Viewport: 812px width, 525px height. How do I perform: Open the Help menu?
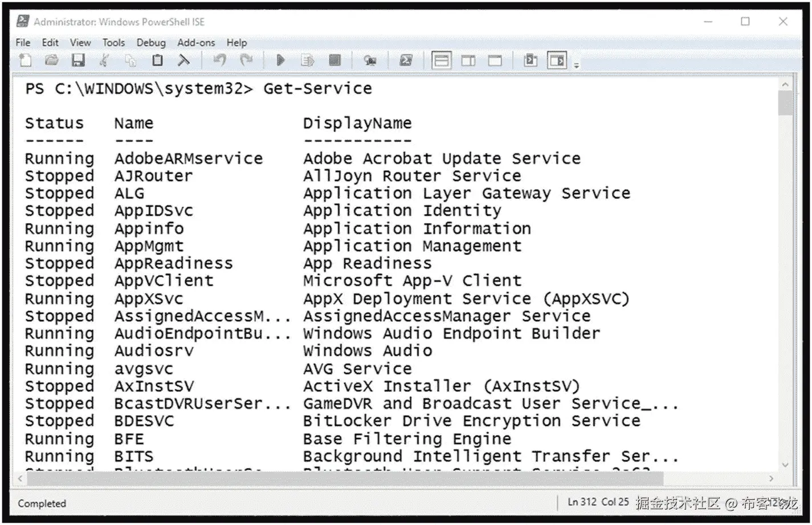point(236,43)
